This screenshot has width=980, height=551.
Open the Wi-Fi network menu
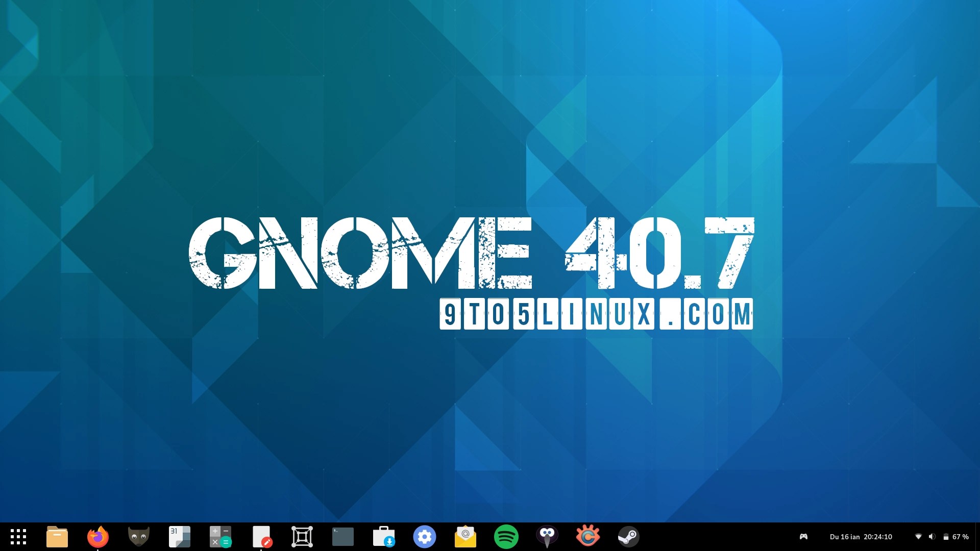coord(919,537)
